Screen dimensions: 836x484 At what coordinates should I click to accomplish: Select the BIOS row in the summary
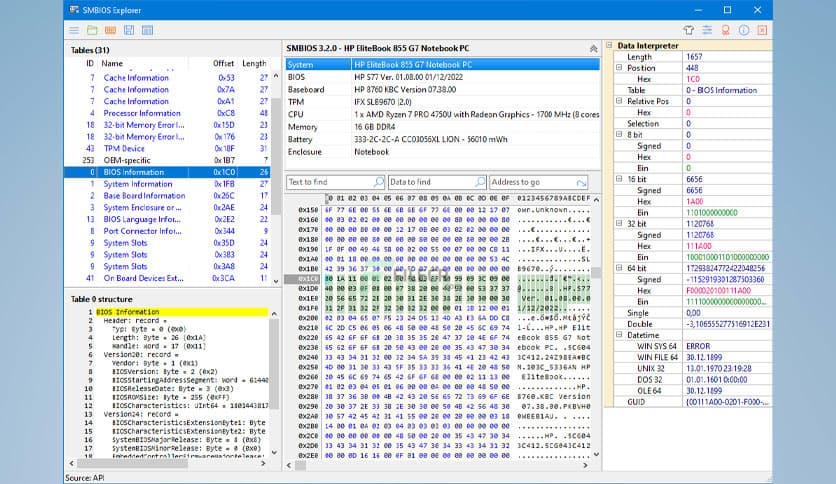pyautogui.click(x=443, y=77)
